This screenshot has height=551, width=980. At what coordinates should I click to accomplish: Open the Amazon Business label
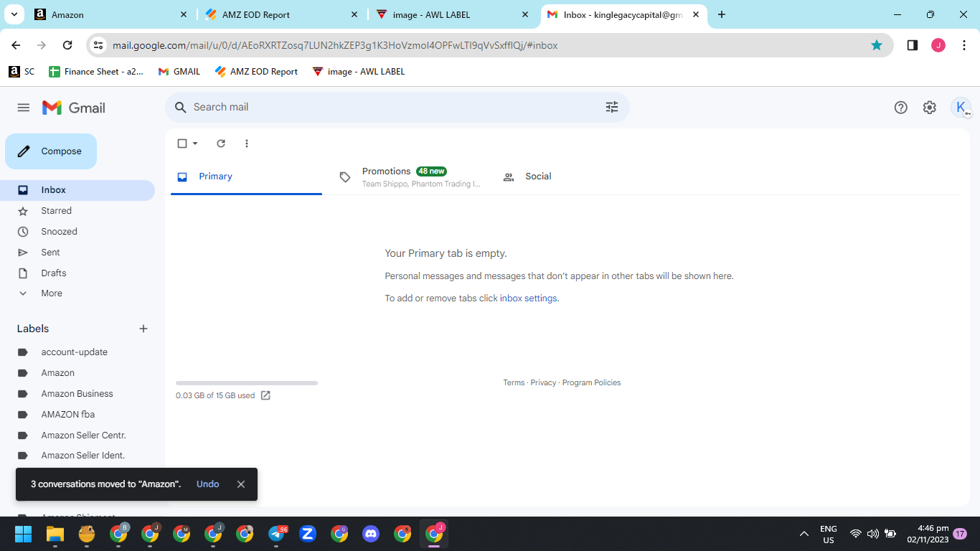click(77, 394)
